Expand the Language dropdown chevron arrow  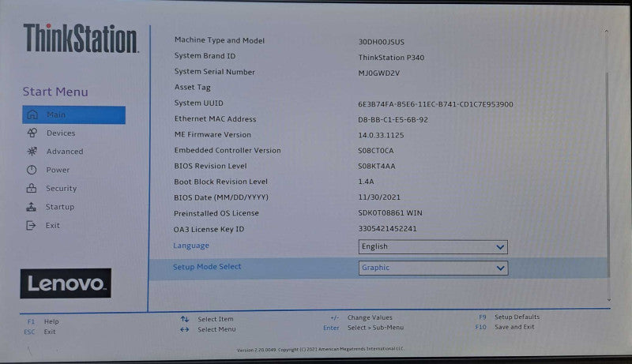[x=500, y=247]
